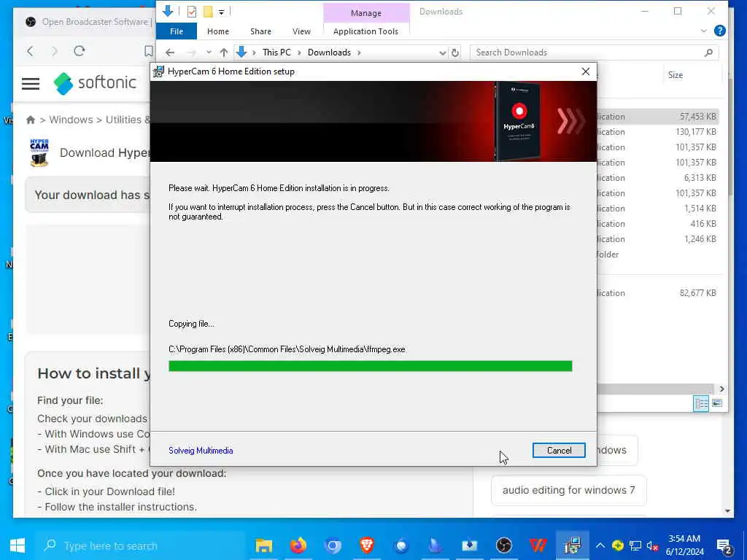Screen dimensions: 747x560
Task: Click the HyperCam 6 box art image
Action: pos(518,121)
